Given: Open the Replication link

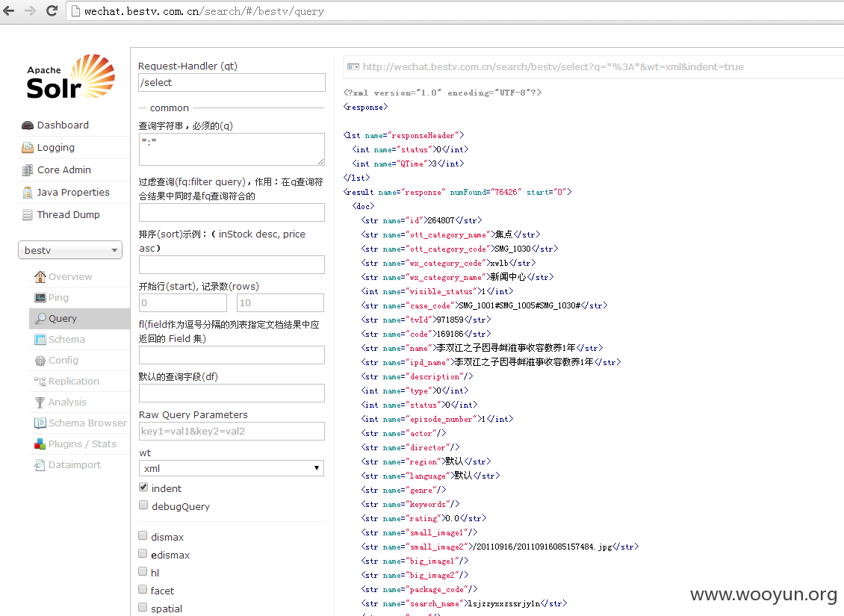Looking at the screenshot, I should [x=74, y=382].
